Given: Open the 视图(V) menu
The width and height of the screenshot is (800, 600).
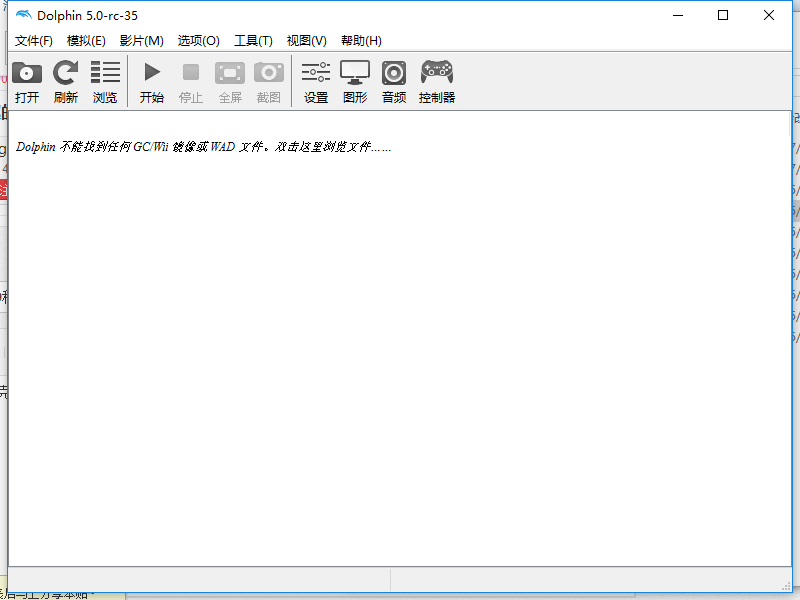Looking at the screenshot, I should pos(307,41).
